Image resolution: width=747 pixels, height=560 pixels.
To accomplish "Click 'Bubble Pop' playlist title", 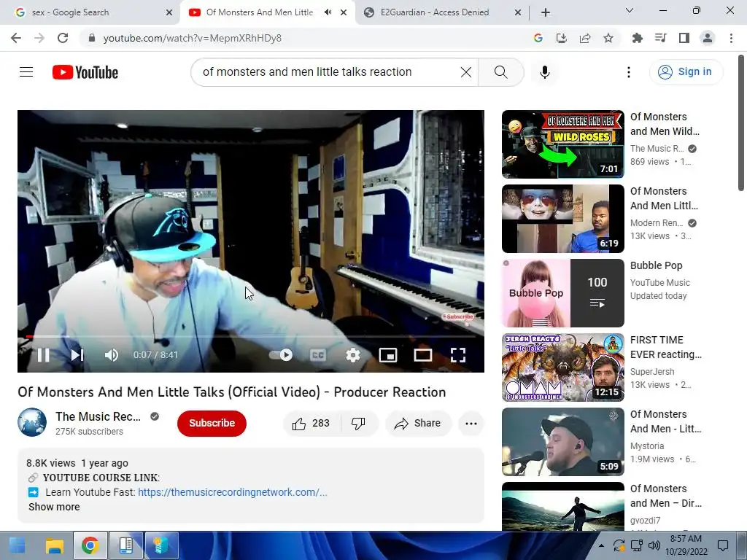I will [x=656, y=265].
